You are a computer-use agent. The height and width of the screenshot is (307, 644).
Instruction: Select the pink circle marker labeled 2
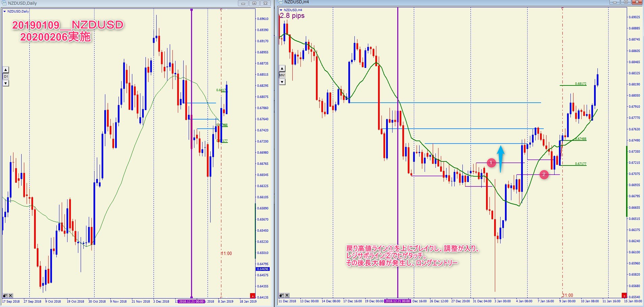(x=544, y=174)
